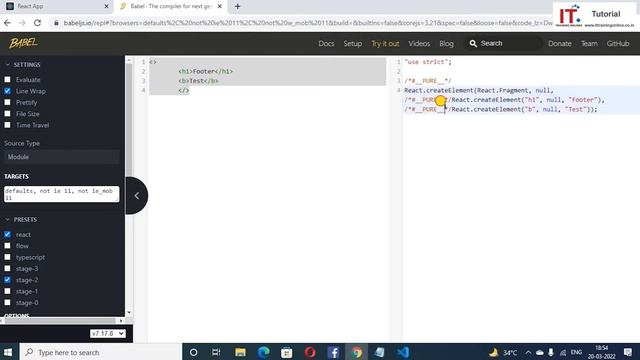Click the site lock icon in address bar
Viewport: 640px width, 360px height.
pyautogui.click(x=56, y=23)
